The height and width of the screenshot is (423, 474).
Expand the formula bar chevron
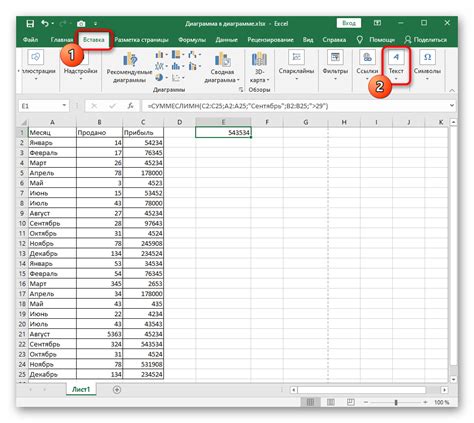pos(452,106)
